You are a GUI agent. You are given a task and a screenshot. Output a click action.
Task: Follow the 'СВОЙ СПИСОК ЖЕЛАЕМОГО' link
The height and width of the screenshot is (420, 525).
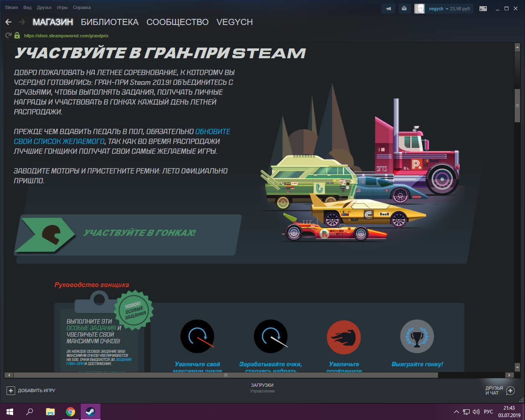click(x=59, y=142)
